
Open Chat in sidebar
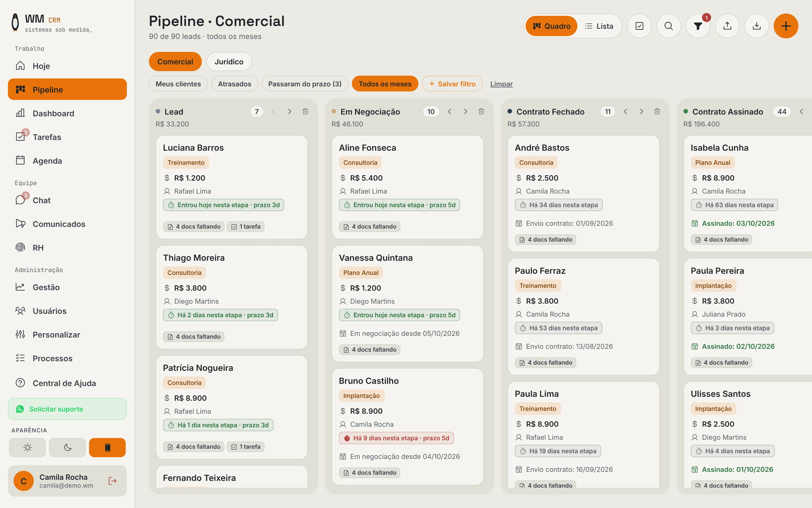tap(67, 200)
